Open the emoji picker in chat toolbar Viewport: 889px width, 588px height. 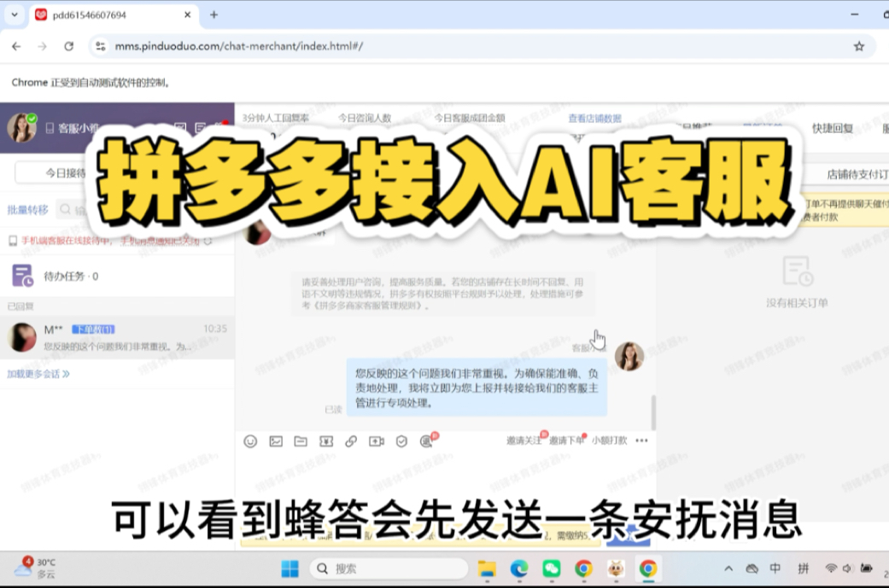250,441
